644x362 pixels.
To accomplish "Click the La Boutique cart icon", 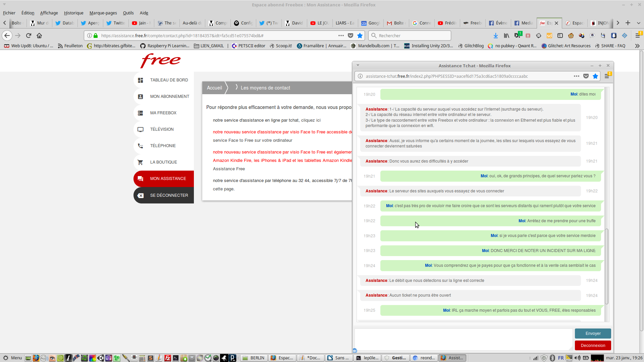I will (141, 162).
